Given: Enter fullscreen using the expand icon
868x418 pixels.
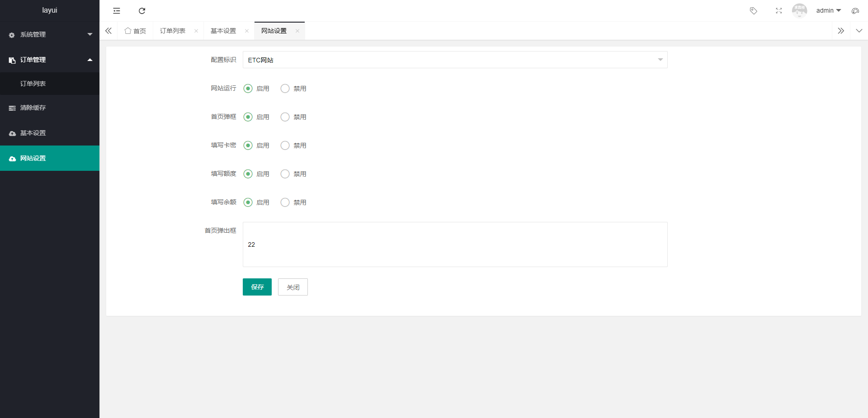Looking at the screenshot, I should [x=778, y=11].
